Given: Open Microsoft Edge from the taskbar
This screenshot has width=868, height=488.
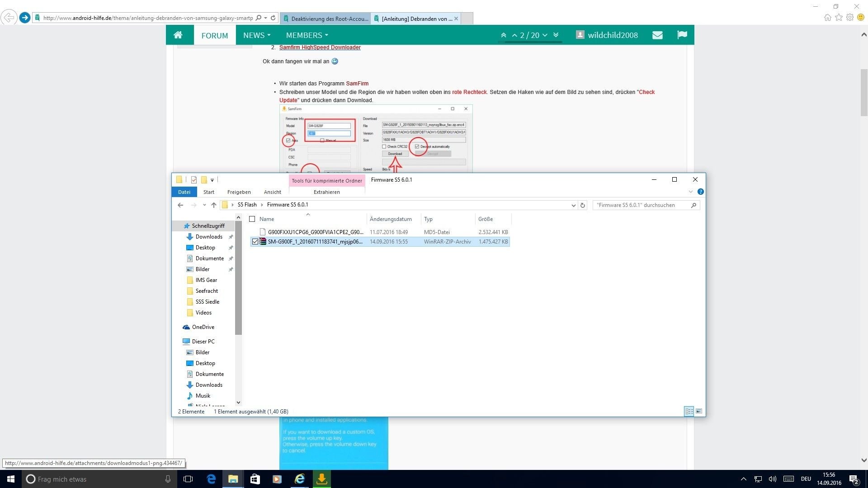Looking at the screenshot, I should [211, 479].
